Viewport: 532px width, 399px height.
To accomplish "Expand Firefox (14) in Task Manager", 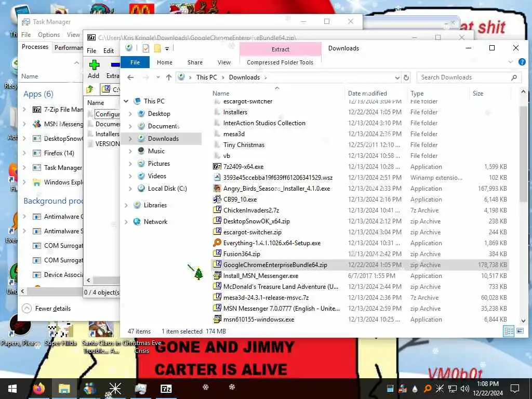I will coord(24,153).
